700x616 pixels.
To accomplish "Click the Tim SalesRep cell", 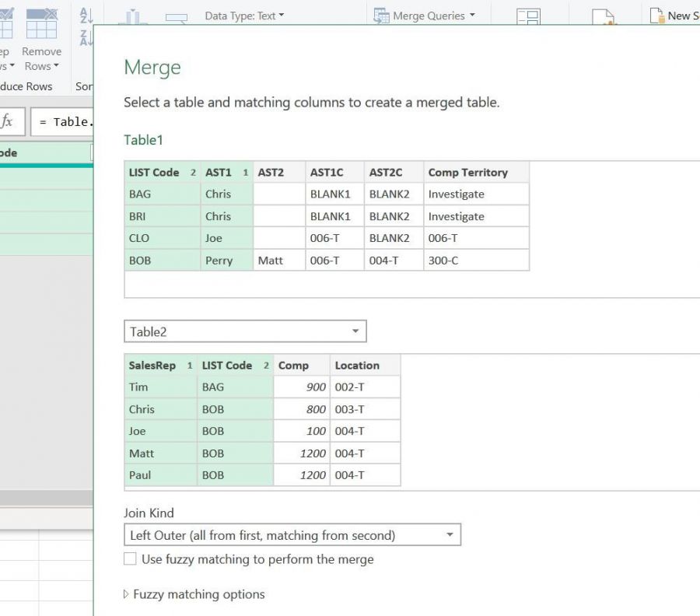I will (x=161, y=387).
